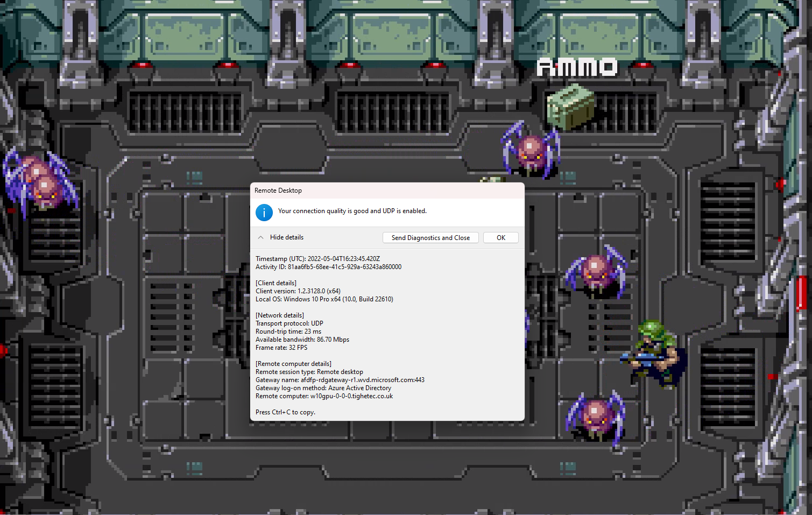The width and height of the screenshot is (812, 515).
Task: Click the green ammo crate
Action: [x=570, y=107]
